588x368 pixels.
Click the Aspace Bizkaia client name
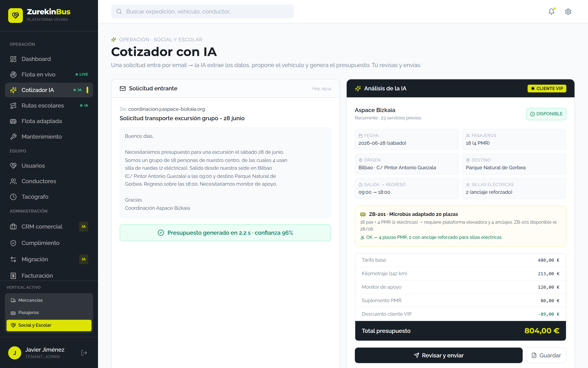[x=375, y=110]
